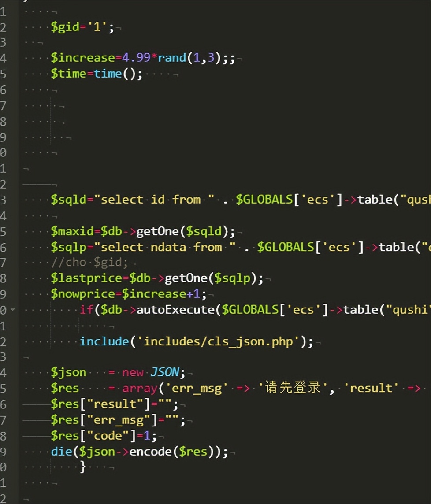Click the 'result' key in the array line
431x504 pixels.
pyautogui.click(x=371, y=388)
